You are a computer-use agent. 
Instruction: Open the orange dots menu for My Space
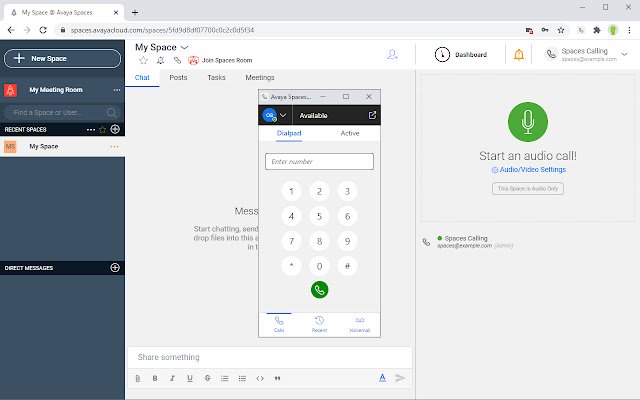(114, 147)
